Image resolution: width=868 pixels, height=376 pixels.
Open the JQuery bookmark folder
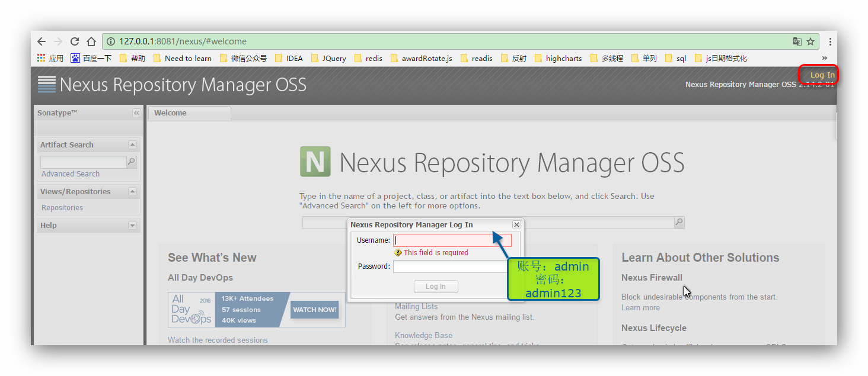click(x=328, y=58)
